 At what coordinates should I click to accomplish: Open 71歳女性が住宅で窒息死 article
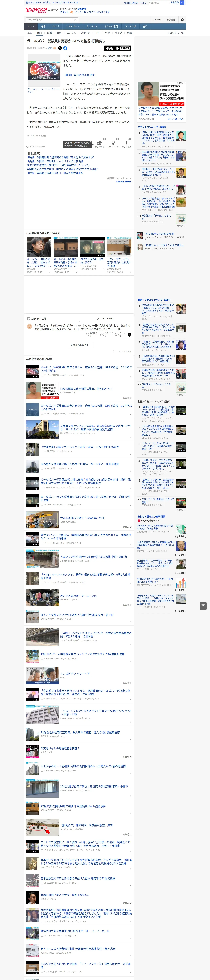click(80, 732)
